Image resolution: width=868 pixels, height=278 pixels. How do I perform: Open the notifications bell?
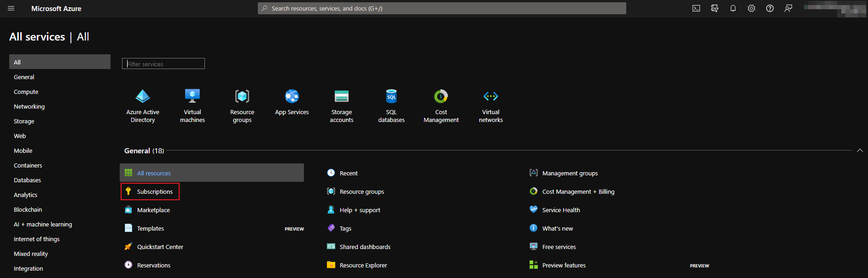pyautogui.click(x=733, y=8)
